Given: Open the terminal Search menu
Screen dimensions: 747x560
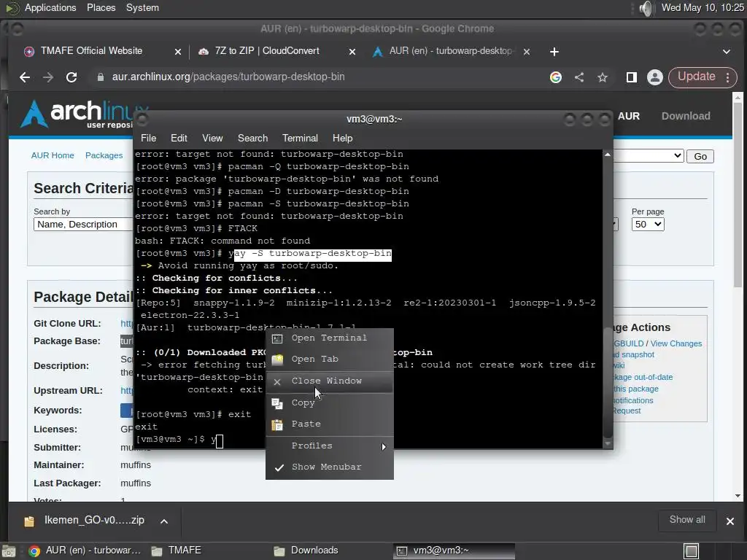Looking at the screenshot, I should click(x=252, y=138).
